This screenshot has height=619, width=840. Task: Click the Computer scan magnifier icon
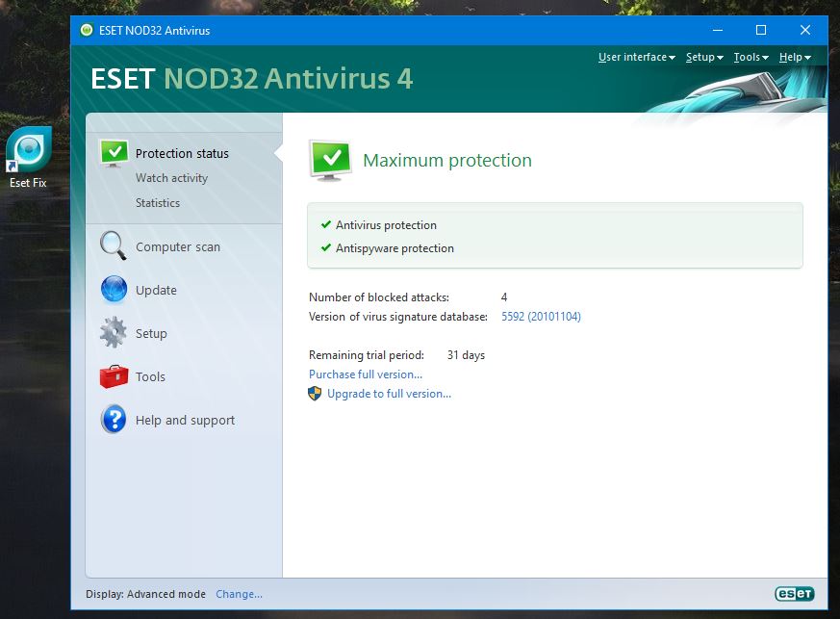pyautogui.click(x=114, y=246)
